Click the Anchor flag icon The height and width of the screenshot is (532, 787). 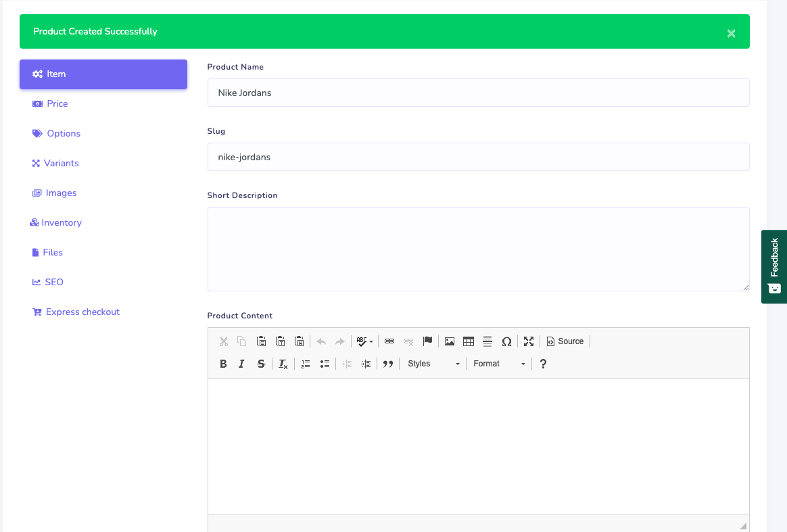pyautogui.click(x=427, y=341)
